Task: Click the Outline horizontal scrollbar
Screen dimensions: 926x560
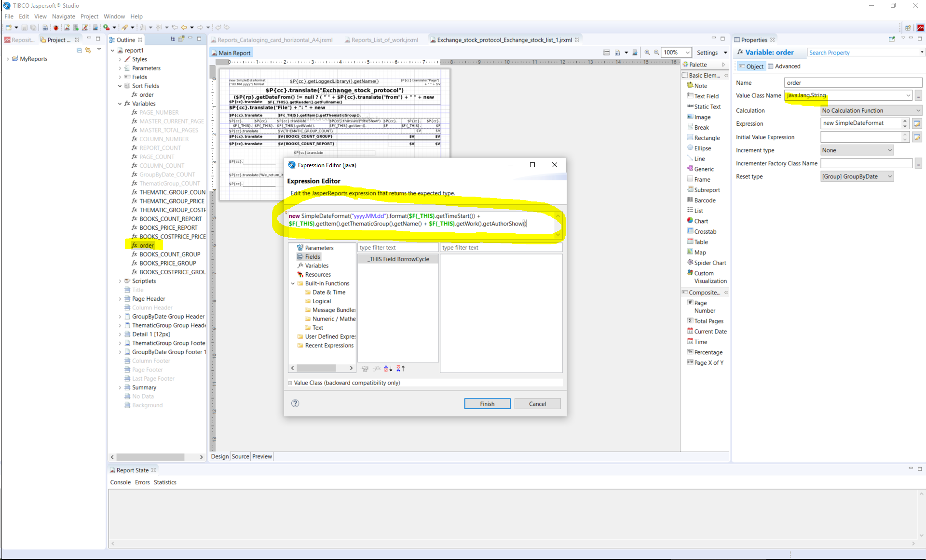Action: point(150,457)
